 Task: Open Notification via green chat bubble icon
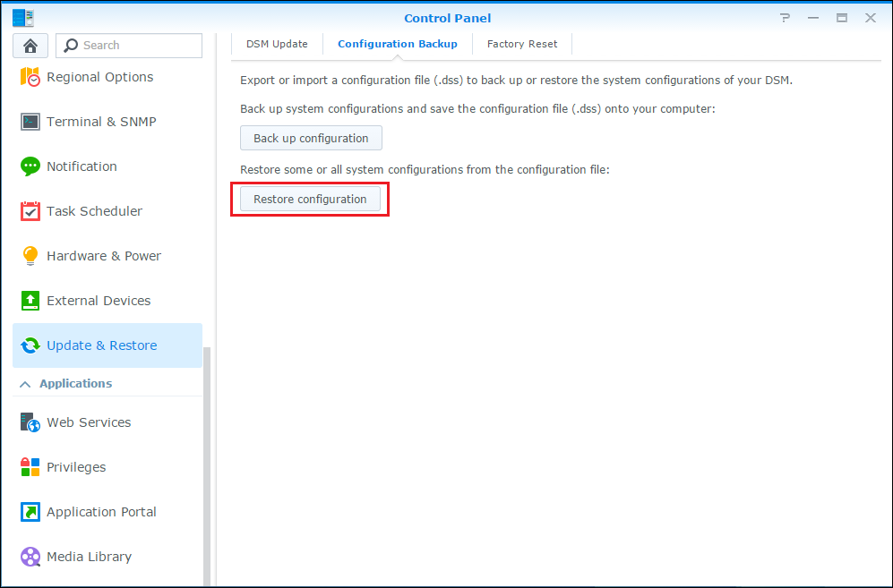click(30, 166)
